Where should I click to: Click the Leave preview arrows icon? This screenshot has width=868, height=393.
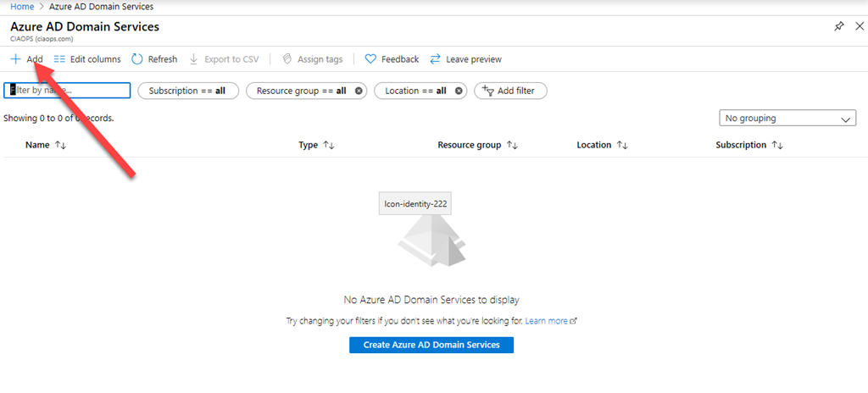click(x=436, y=59)
